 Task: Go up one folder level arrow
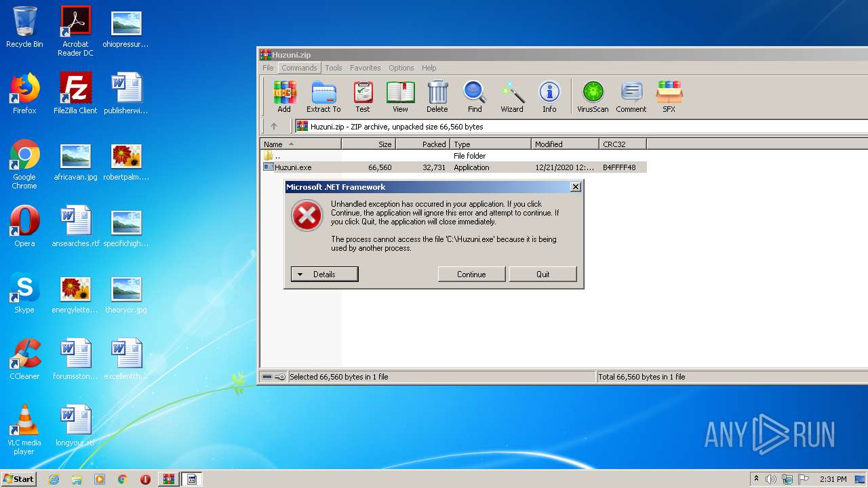274,126
